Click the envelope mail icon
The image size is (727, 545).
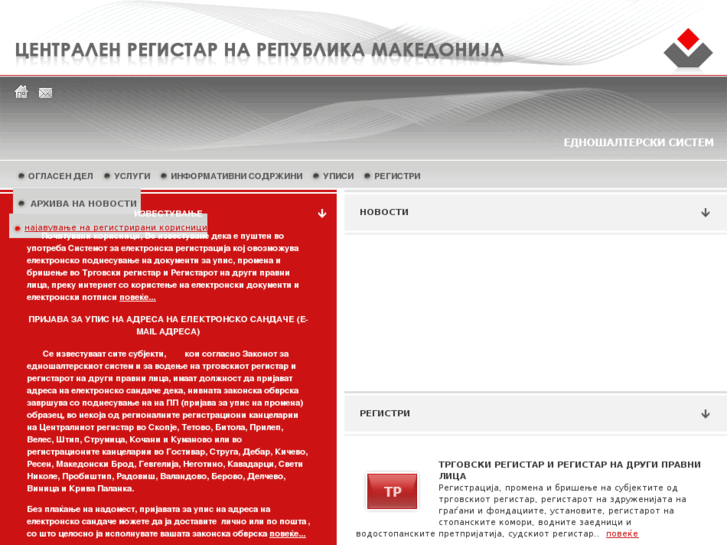click(45, 93)
